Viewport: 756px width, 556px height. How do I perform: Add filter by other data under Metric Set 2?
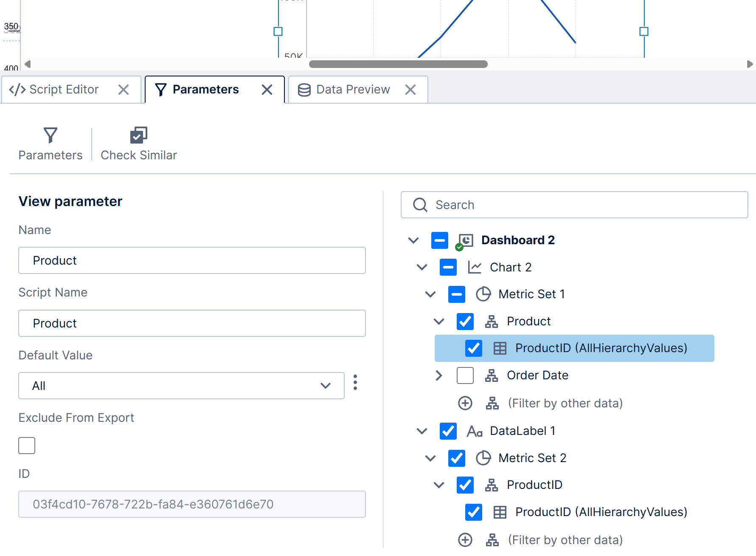click(x=465, y=540)
